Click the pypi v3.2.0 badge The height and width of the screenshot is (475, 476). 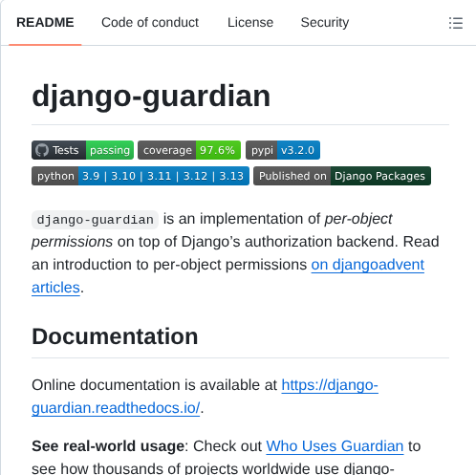(x=283, y=150)
